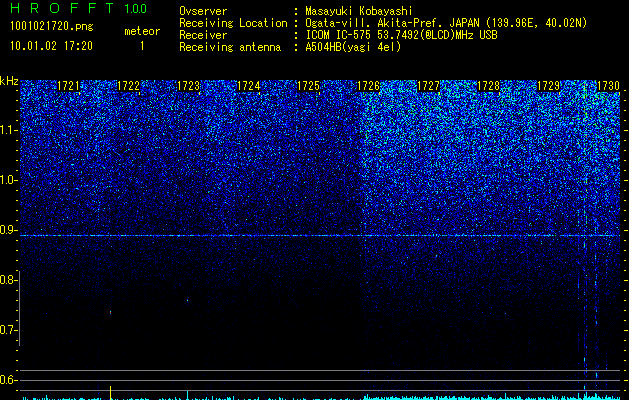Image resolution: width=629 pixels, height=400 pixels.
Task: Click the 1722 time marker
Action: pyautogui.click(x=128, y=86)
